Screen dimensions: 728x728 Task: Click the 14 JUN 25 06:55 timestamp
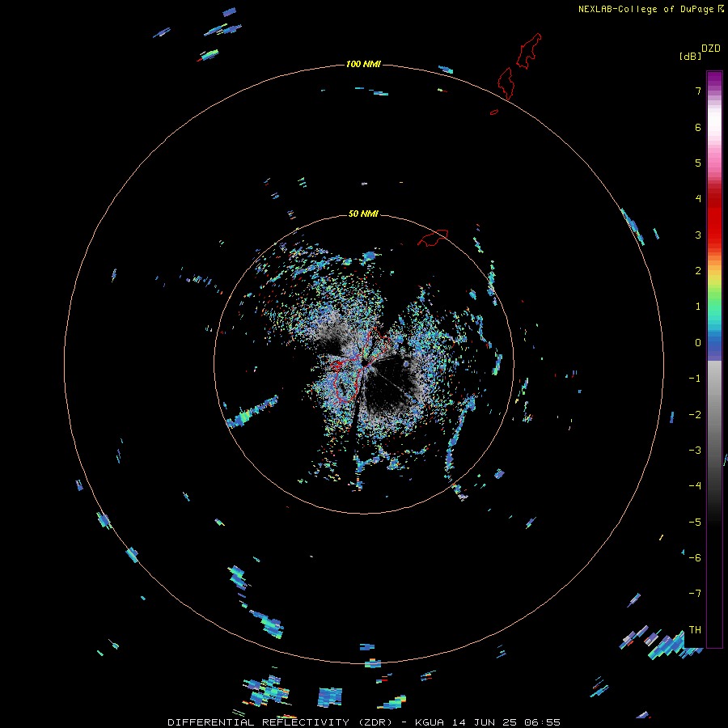coord(506,722)
